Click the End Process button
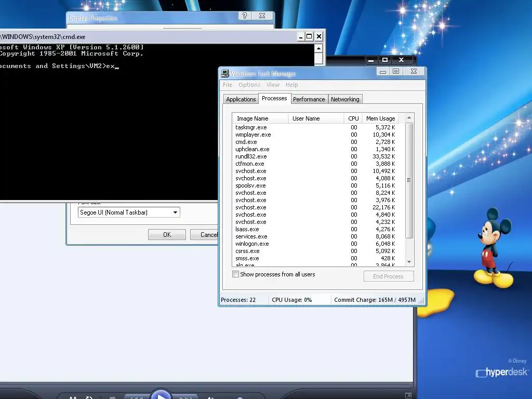The height and width of the screenshot is (399, 532). click(x=389, y=276)
